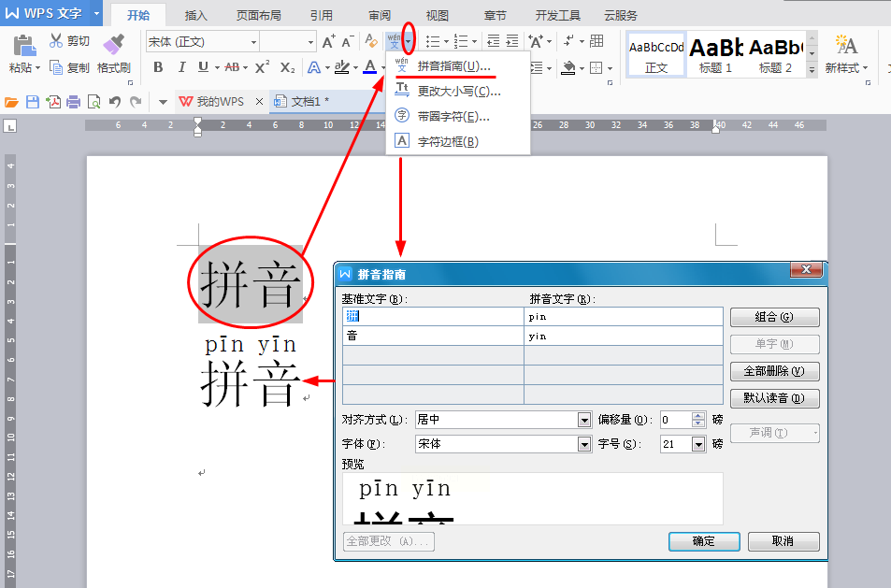Click the increase indent icon
This screenshot has width=891, height=588.
pyautogui.click(x=512, y=41)
